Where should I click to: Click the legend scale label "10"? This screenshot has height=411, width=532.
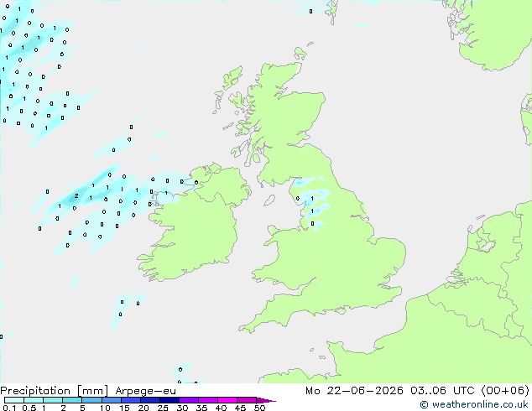(105, 408)
